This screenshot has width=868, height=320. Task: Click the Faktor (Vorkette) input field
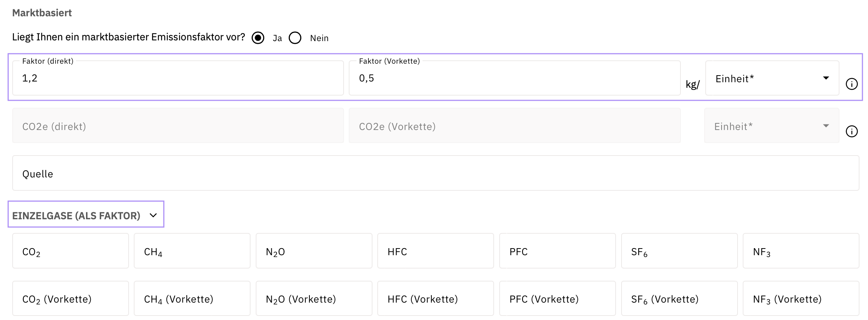tap(514, 78)
